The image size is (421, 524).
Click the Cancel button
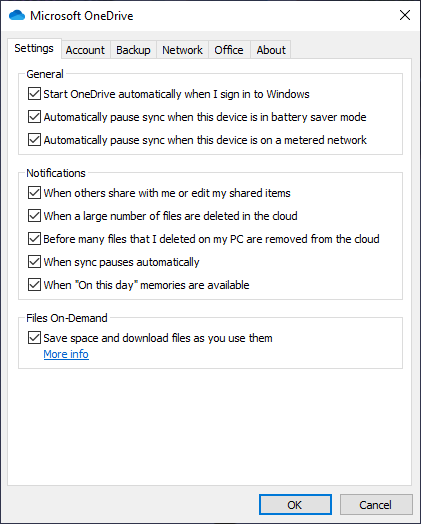tap(376, 505)
